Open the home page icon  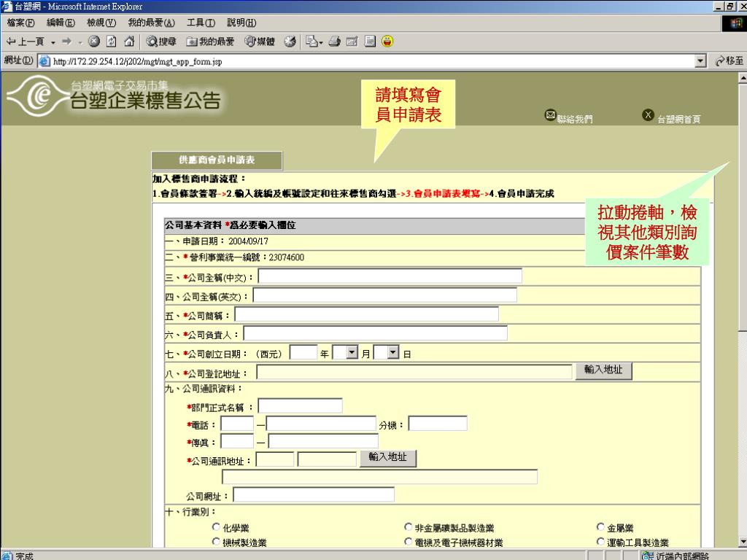coord(128,42)
